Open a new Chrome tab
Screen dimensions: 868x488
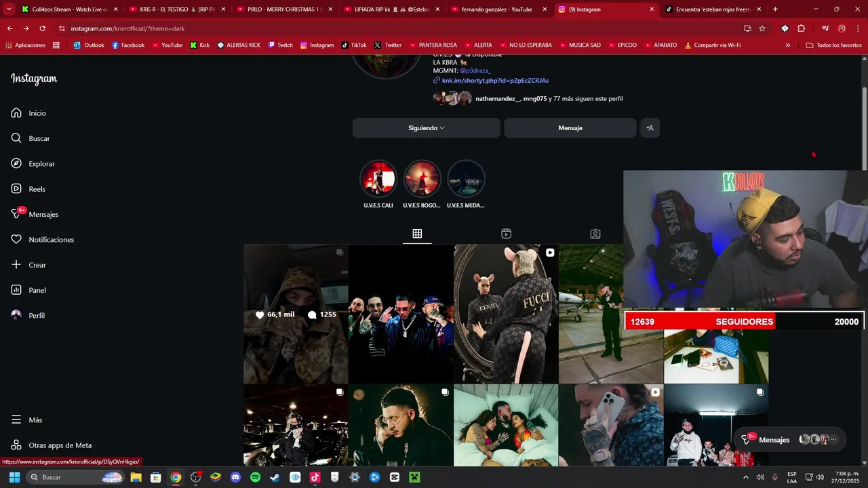pos(775,9)
